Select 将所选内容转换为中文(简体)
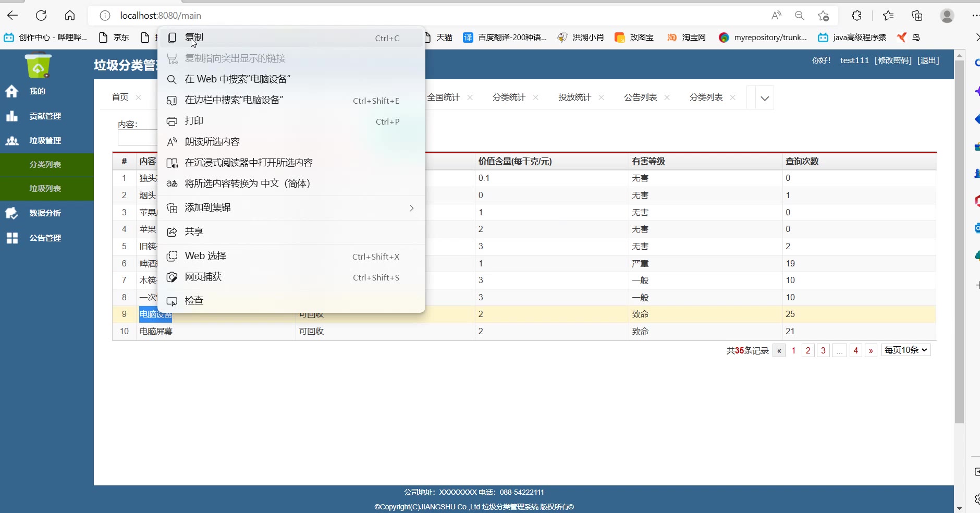The image size is (980, 513). pos(291,184)
